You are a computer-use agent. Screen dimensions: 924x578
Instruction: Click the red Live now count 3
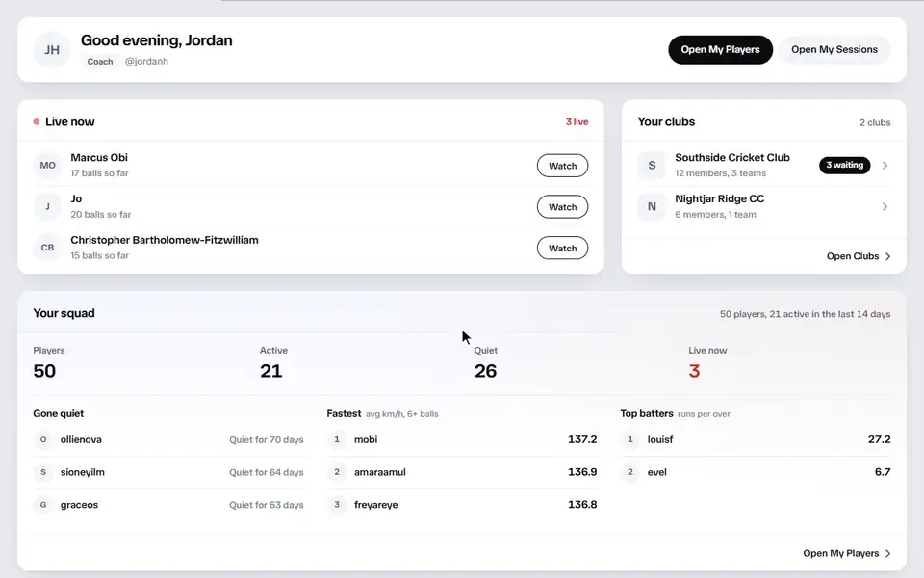[694, 371]
